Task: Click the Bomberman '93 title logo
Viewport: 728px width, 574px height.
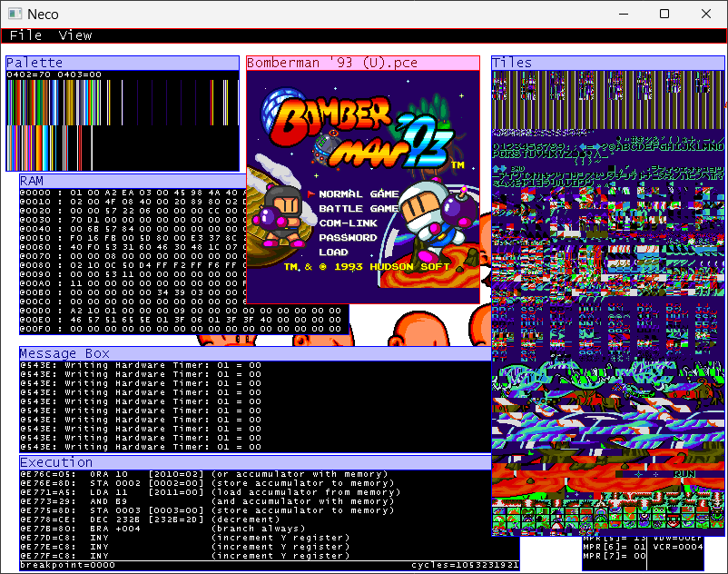Action: tap(361, 133)
